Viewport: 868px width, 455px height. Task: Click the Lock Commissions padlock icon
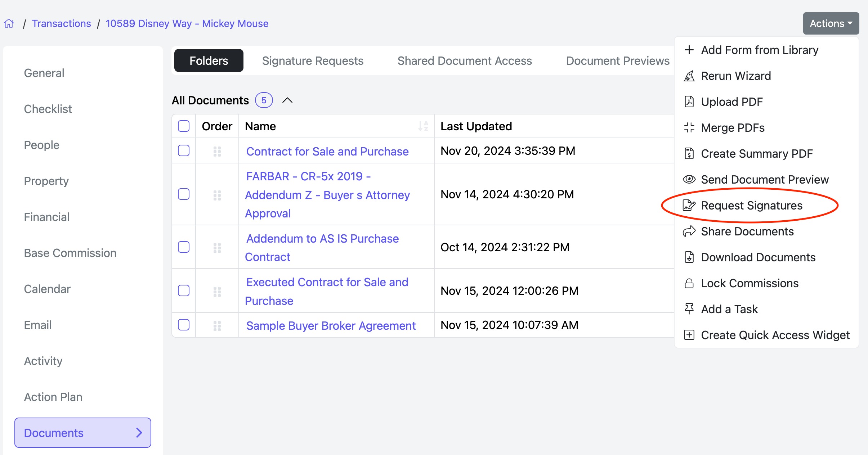(x=689, y=283)
